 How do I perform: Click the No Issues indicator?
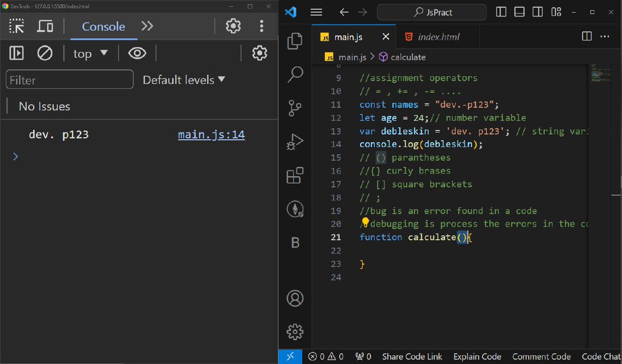(x=44, y=106)
